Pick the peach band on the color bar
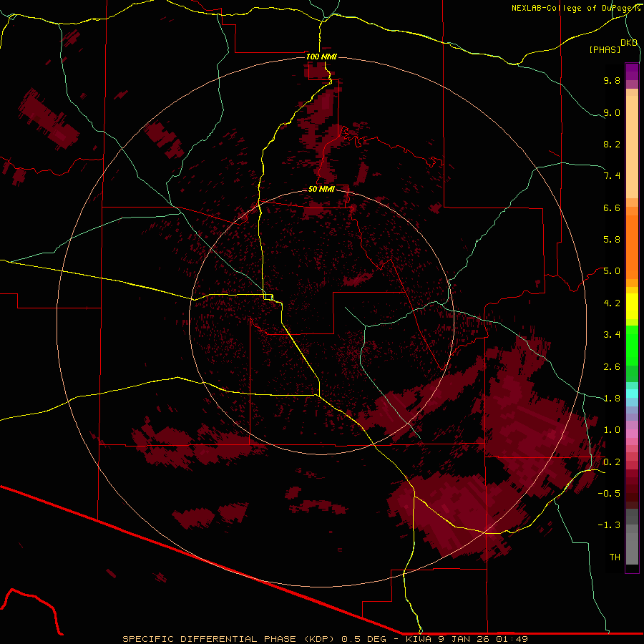This screenshot has width=644, height=644. [632, 147]
